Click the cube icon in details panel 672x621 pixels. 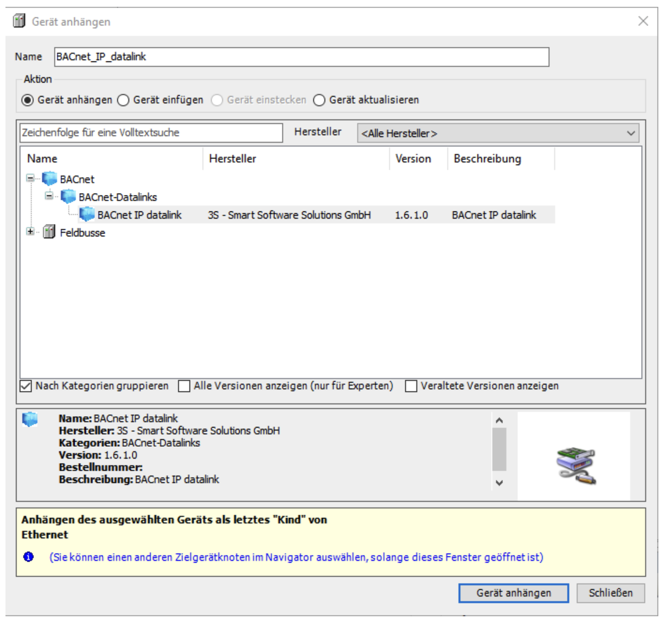30,419
